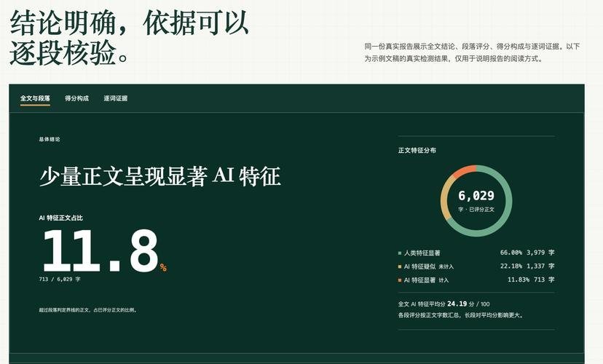Viewport: 603px width, 364px height.
Task: Click the 24.19 average score text
Action: (x=457, y=304)
